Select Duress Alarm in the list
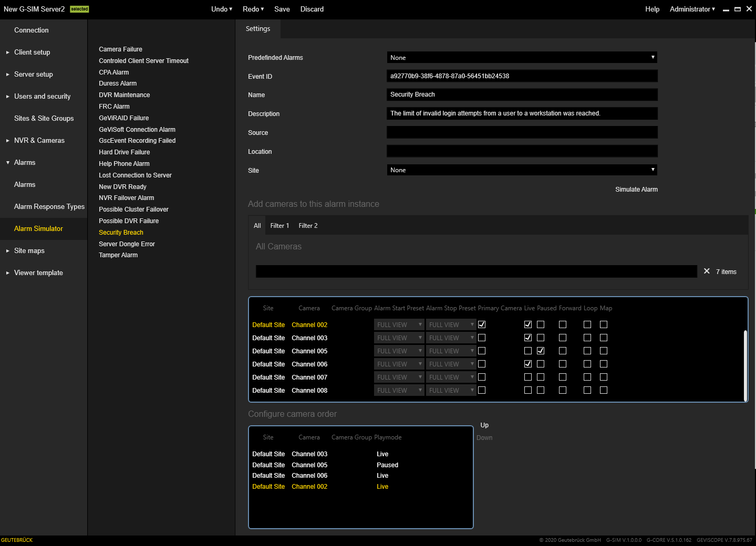The width and height of the screenshot is (756, 546). click(118, 83)
